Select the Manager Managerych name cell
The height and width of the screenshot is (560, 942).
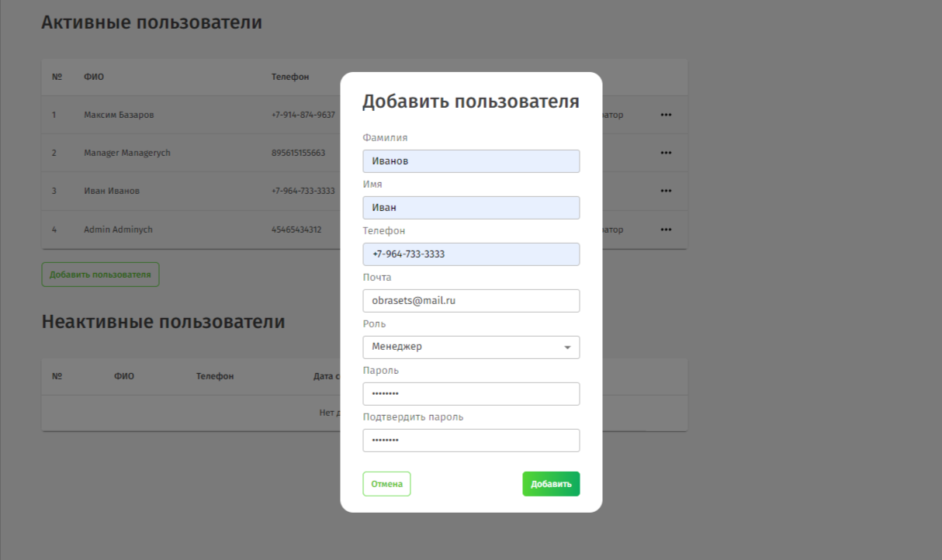[x=127, y=153]
